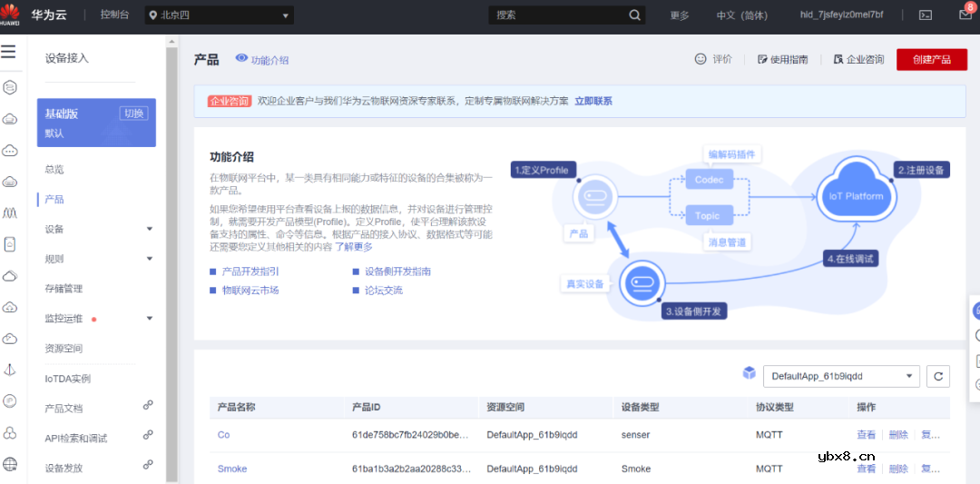Open the cloud shell terminal icon

pos(927,15)
